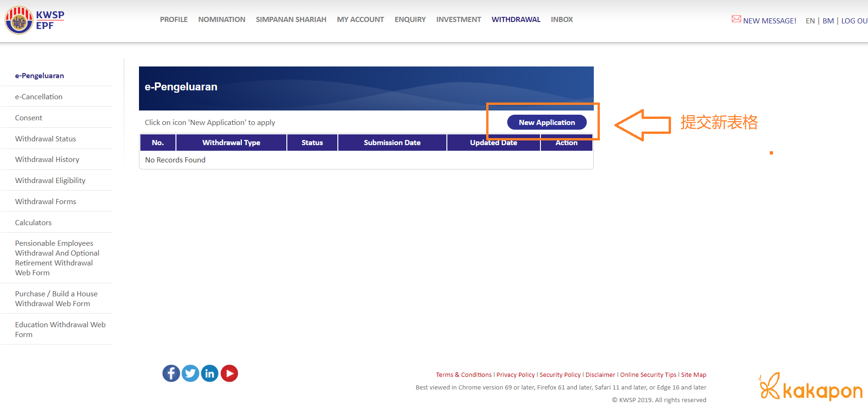The image size is (868, 404).
Task: Click the 'Click on icon New Application' instruction
Action: tap(210, 123)
